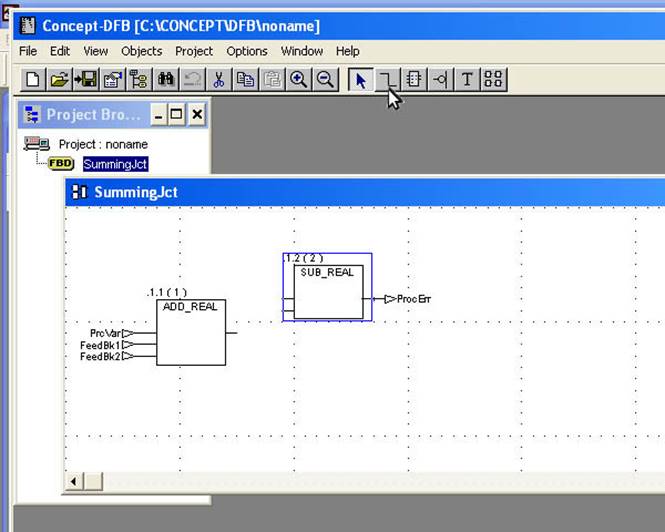
Task: Click the FeedBk1 input variable
Action: 107,345
